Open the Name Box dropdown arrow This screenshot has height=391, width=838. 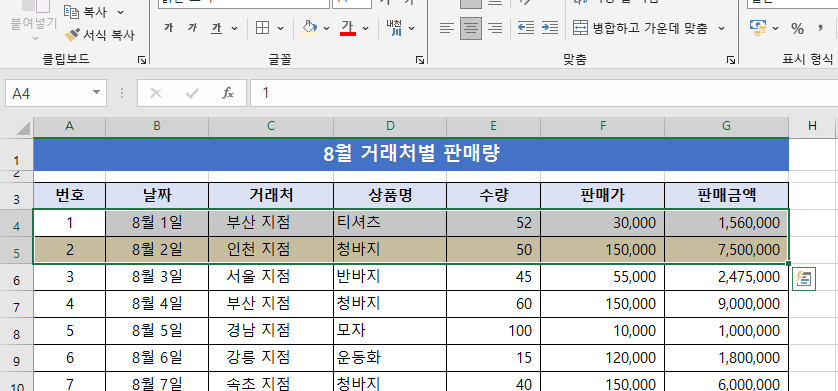[97, 92]
